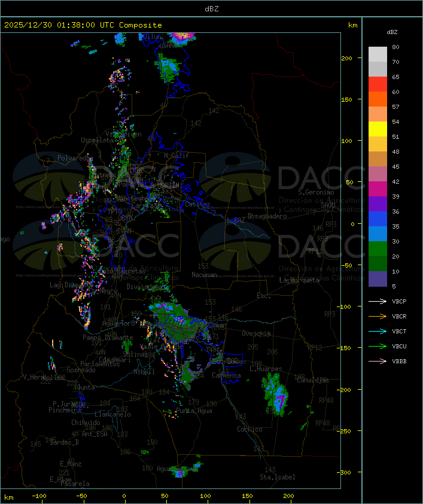
Task: Select the bright yellow 51-54 dBZ swatch
Action: pos(378,129)
